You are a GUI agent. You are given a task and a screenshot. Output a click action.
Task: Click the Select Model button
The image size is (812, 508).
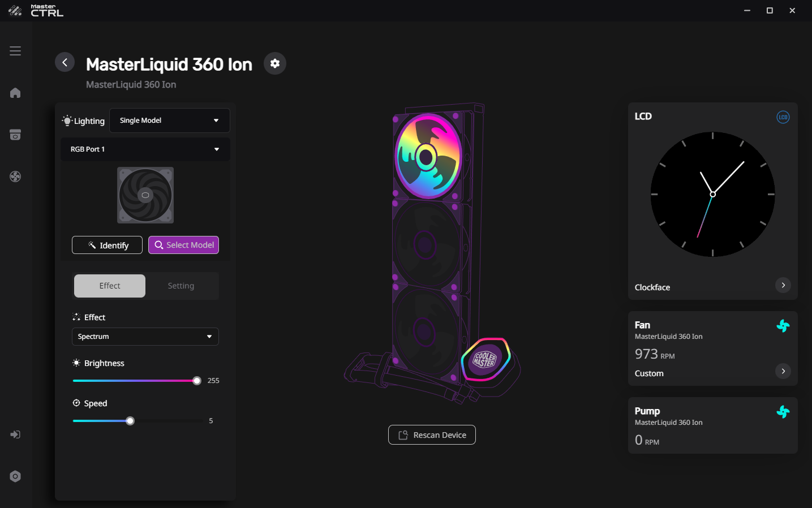183,245
